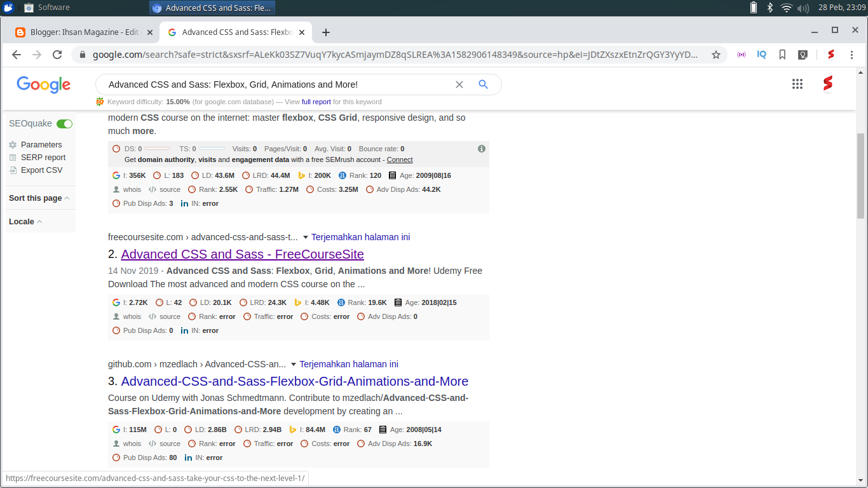The width and height of the screenshot is (868, 488).
Task: Click the dark shield extension icon
Action: pyautogui.click(x=803, y=55)
